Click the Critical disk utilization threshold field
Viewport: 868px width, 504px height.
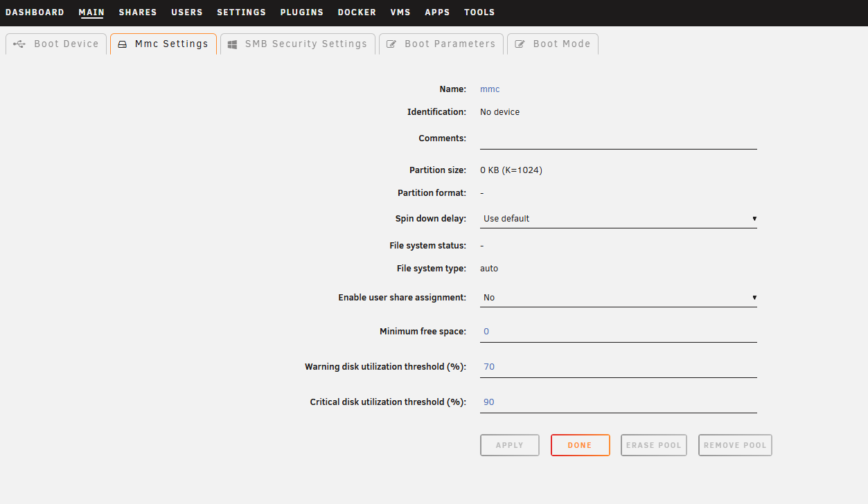point(619,403)
